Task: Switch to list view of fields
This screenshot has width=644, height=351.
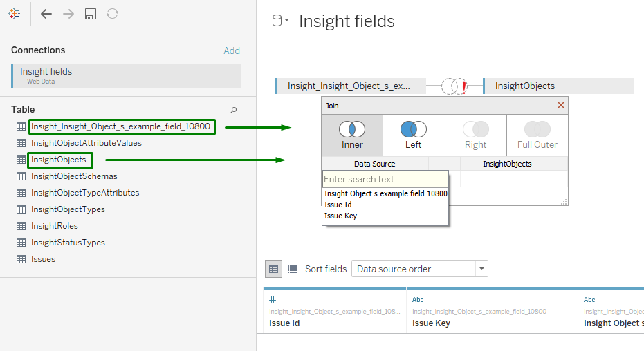Action: click(x=292, y=269)
